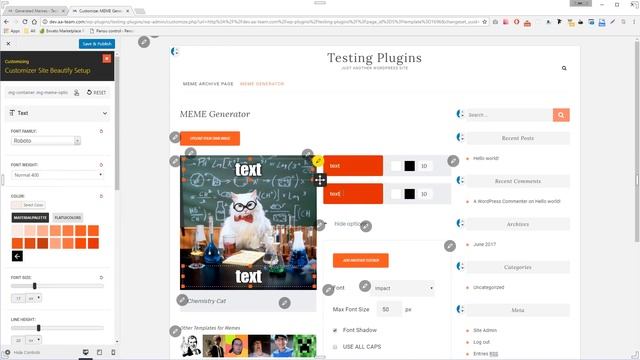Click the Font Size value field
The height and width of the screenshot is (360, 640).
18,298
